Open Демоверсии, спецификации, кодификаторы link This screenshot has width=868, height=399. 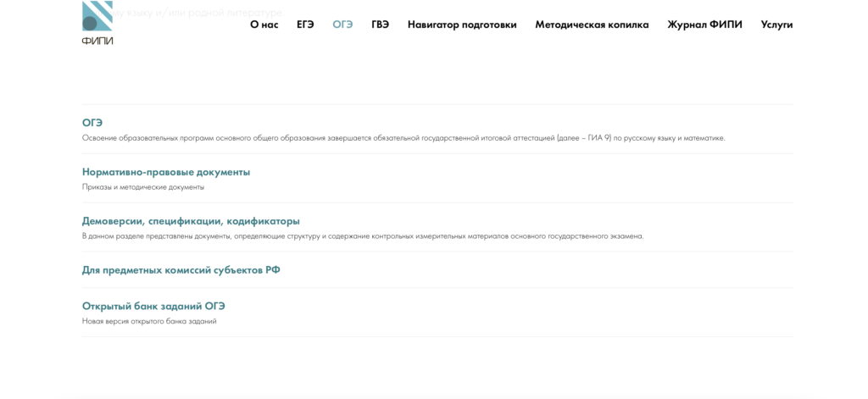[191, 221]
